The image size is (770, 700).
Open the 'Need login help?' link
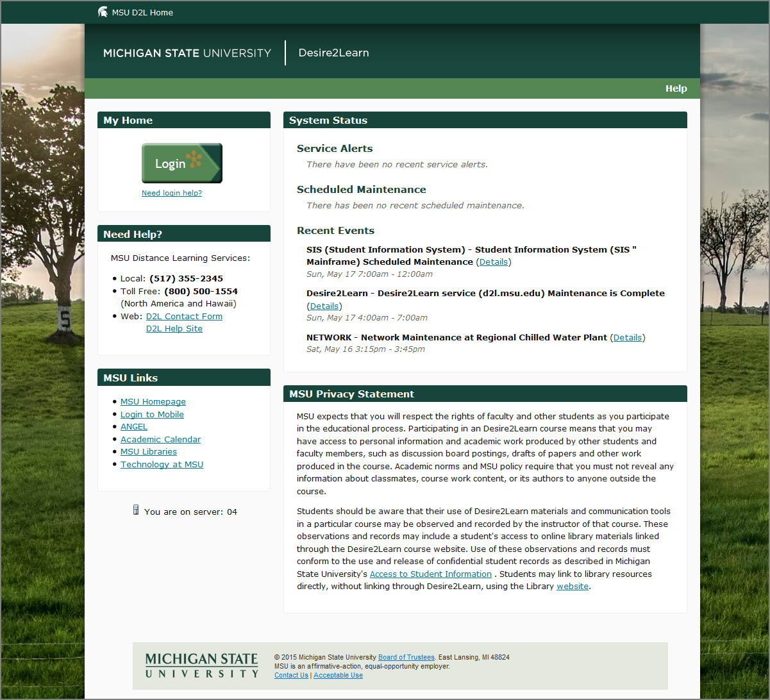[x=171, y=192]
